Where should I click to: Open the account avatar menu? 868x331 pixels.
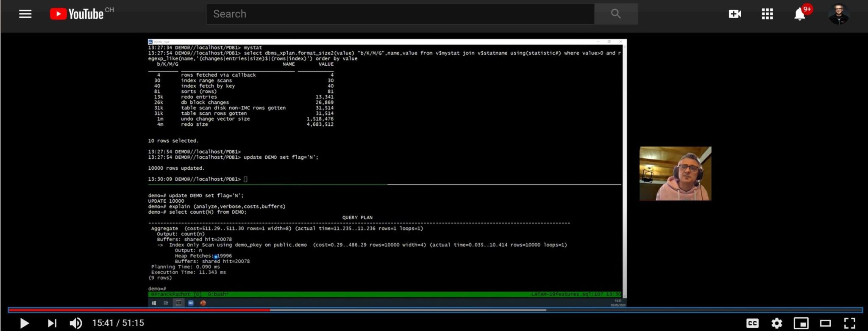tap(838, 14)
